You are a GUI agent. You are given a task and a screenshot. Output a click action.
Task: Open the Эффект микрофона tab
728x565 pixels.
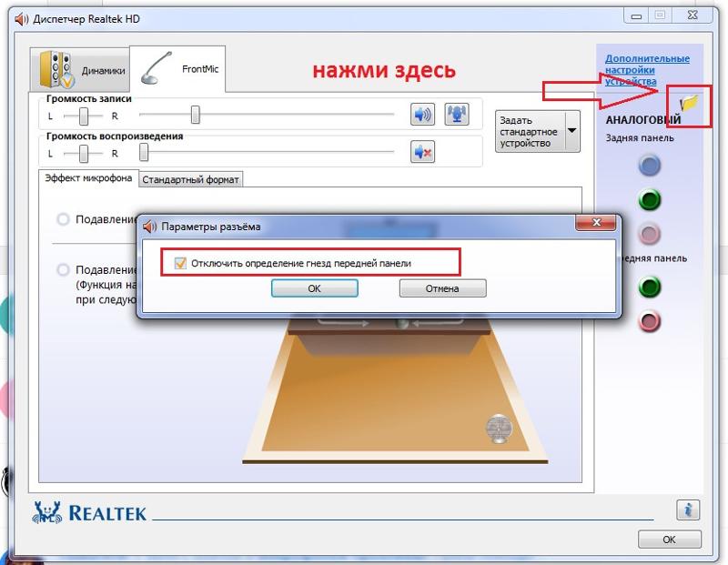[x=88, y=178]
